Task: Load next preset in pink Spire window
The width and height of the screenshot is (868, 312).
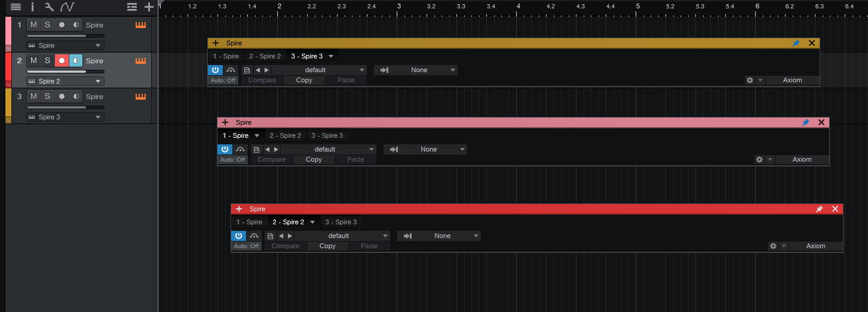Action: [x=276, y=149]
